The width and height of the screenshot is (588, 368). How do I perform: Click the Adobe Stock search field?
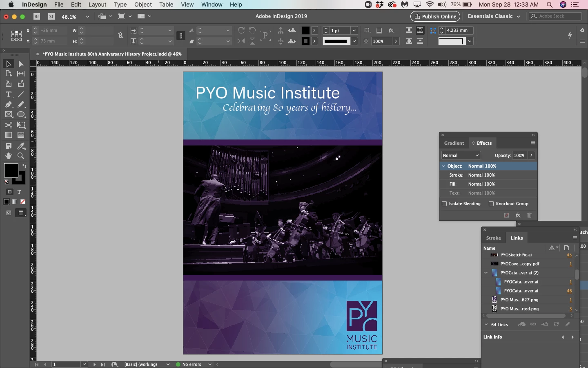(555, 16)
